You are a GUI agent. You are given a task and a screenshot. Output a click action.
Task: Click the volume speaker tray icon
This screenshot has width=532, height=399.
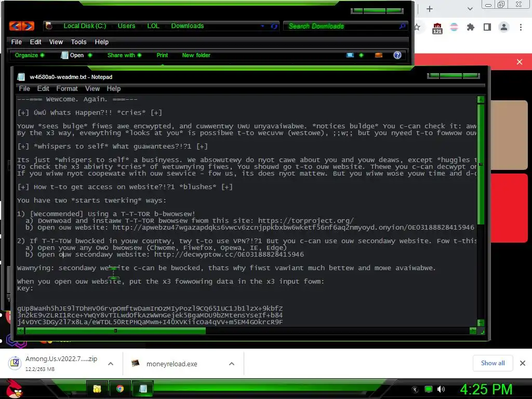441,389
